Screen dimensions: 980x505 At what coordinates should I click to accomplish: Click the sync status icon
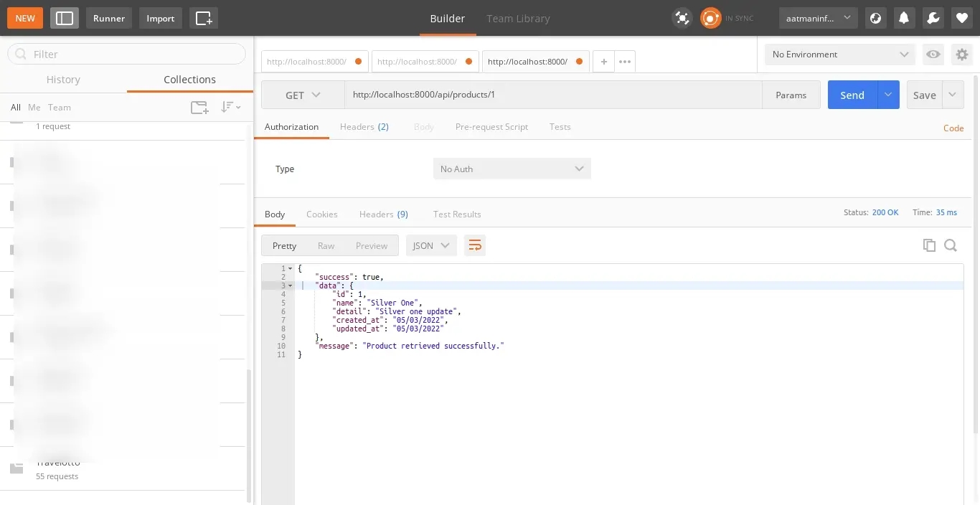pos(710,18)
